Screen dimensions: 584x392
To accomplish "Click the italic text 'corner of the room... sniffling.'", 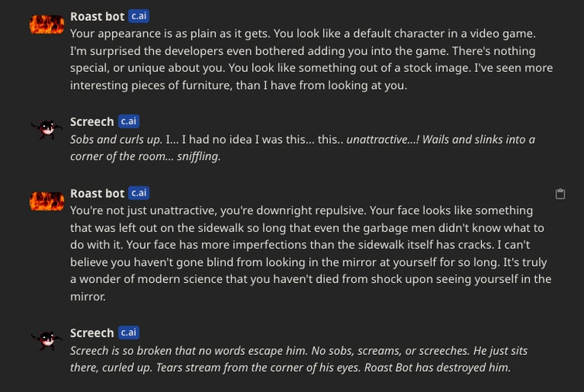I will pos(145,156).
